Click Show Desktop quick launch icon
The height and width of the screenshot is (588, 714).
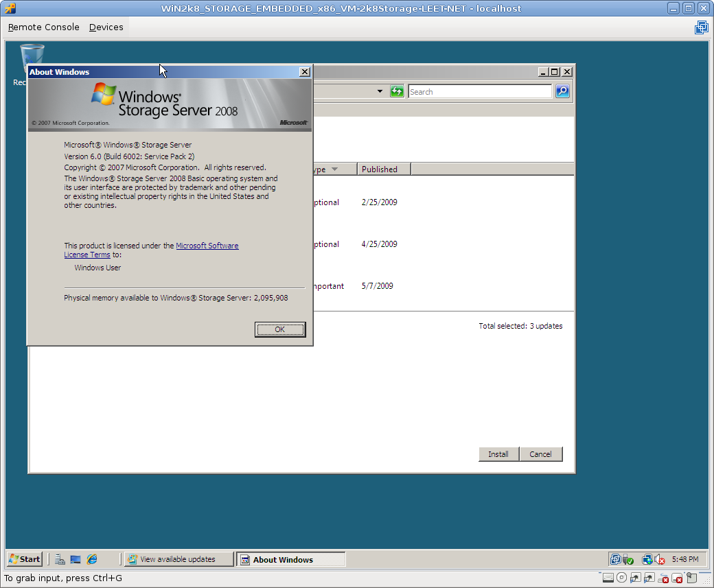(x=76, y=559)
